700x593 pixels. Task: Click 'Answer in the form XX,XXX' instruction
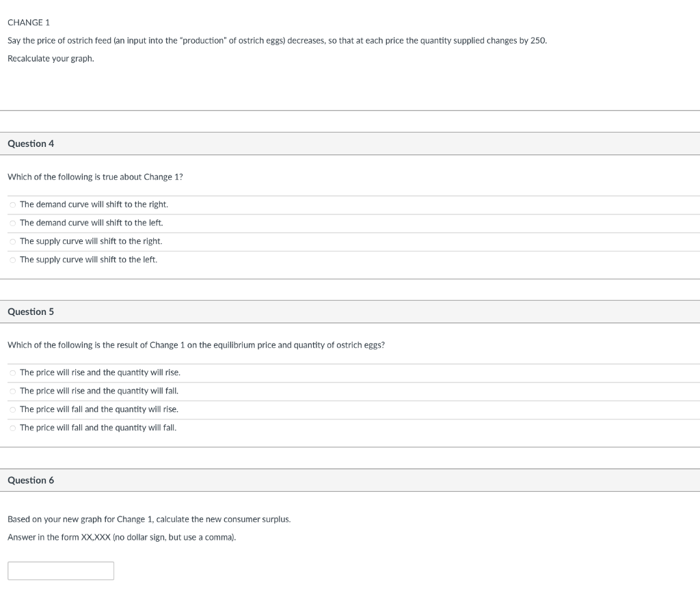click(122, 537)
